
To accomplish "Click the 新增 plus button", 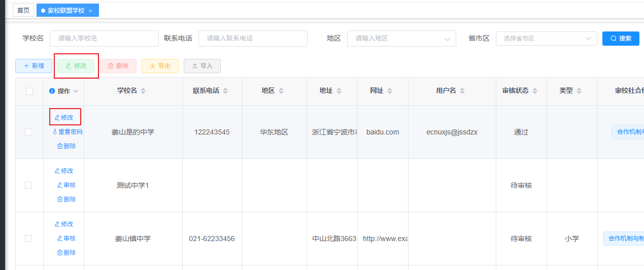I will tap(33, 66).
